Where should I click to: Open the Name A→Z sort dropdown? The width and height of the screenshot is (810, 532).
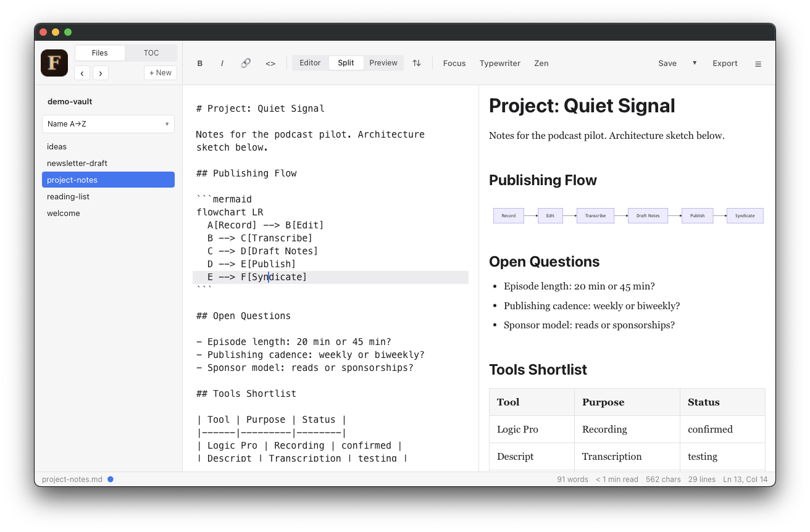[108, 124]
